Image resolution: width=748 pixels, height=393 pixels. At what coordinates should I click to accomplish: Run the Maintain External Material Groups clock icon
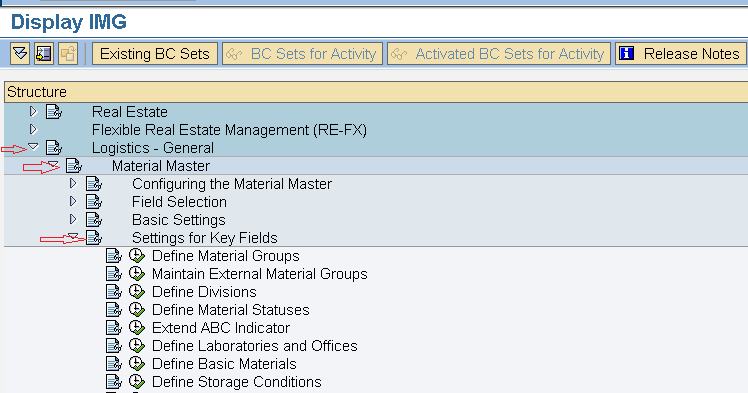click(137, 274)
